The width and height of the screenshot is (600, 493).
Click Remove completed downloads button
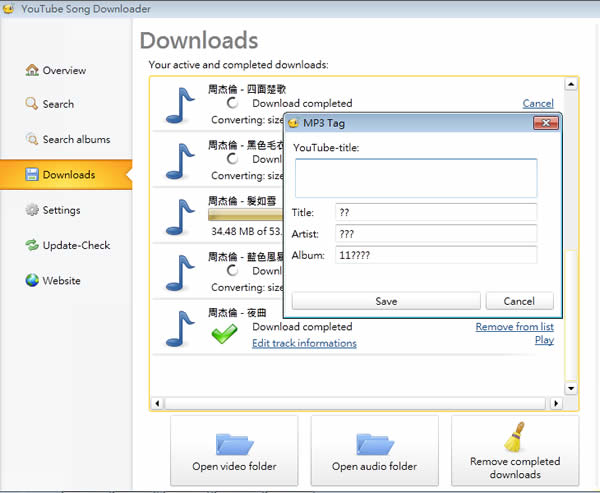point(515,451)
